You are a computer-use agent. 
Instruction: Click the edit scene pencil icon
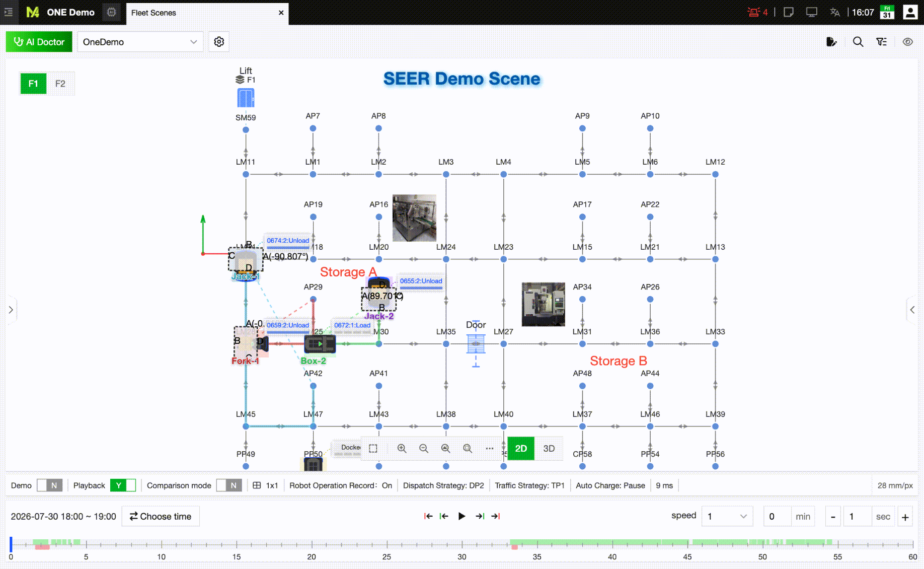click(831, 42)
